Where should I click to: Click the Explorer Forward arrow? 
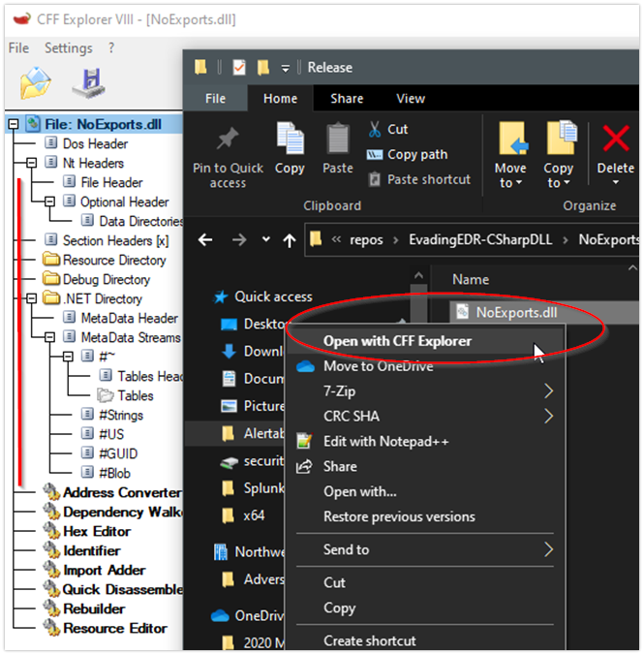click(x=239, y=239)
